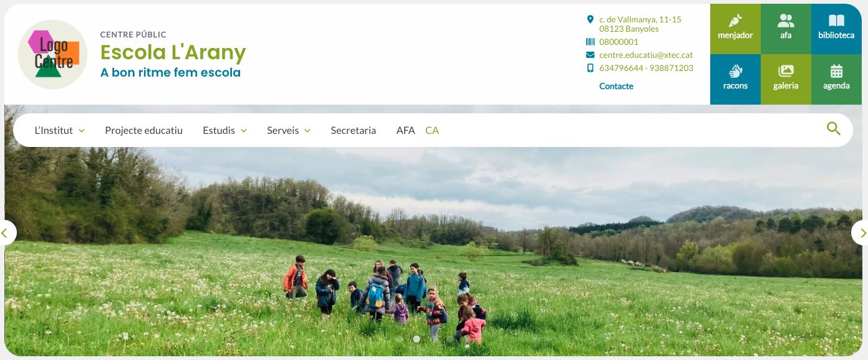Advance carousel with right arrow
This screenshot has width=868, height=360.
point(862,233)
